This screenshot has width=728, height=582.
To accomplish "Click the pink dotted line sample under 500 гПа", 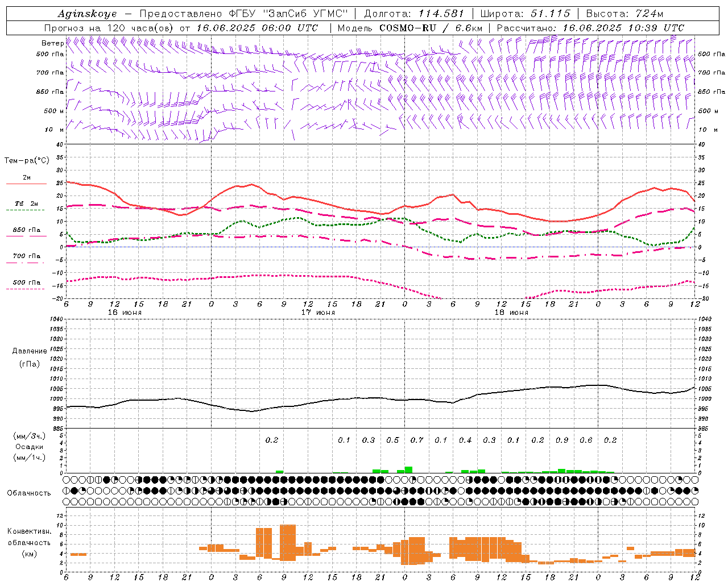I will pyautogui.click(x=26, y=289).
